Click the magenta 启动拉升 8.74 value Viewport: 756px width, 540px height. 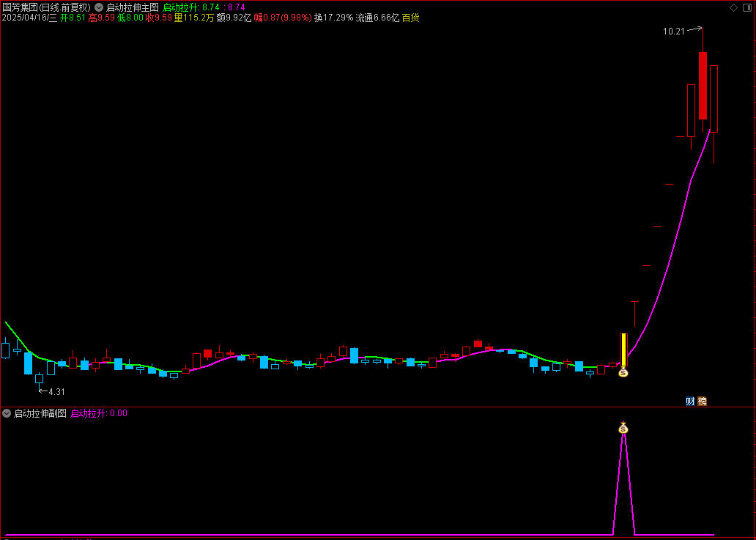(x=236, y=7)
